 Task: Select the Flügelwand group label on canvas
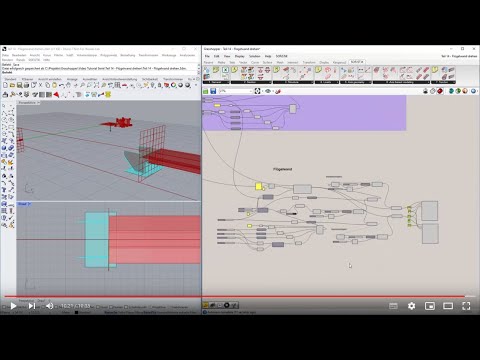(x=282, y=169)
